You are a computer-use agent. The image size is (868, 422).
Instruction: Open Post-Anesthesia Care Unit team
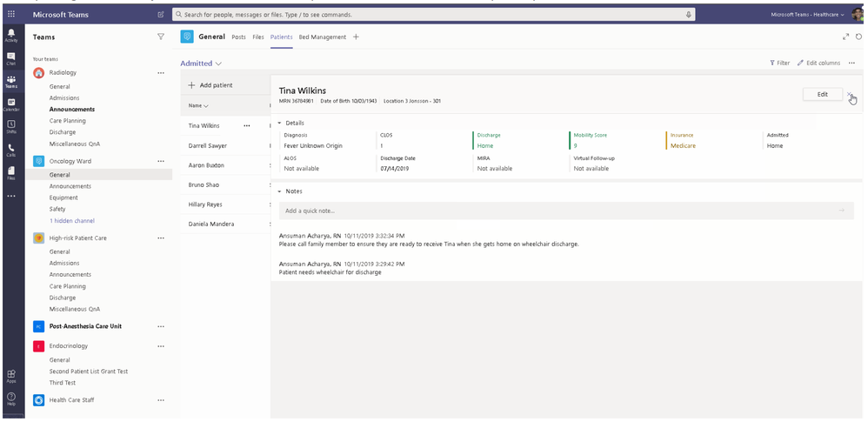[85, 326]
